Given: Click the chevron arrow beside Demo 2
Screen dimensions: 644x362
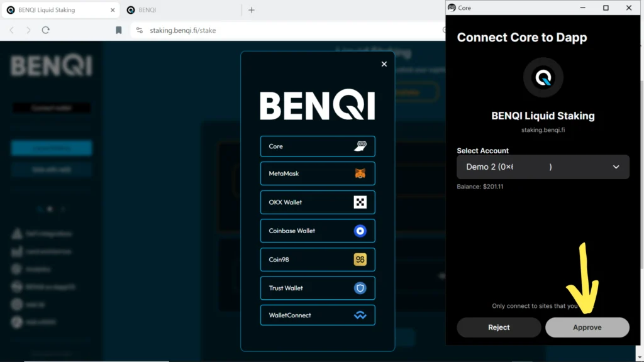Looking at the screenshot, I should pos(616,167).
